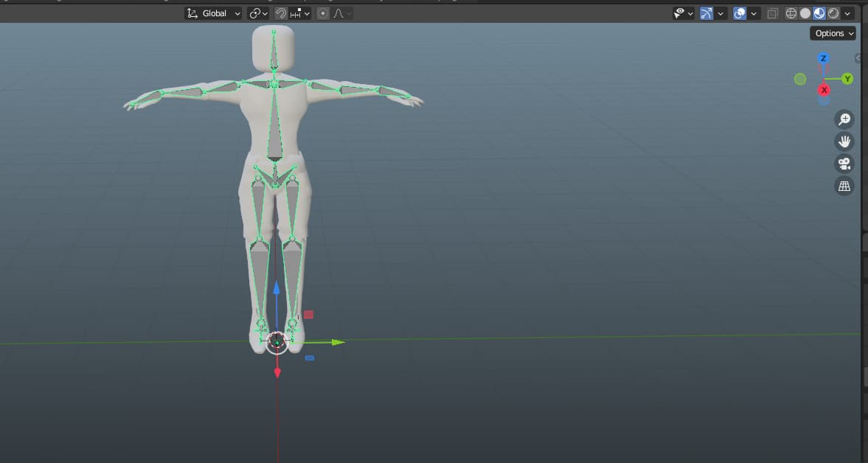Open the pivot point dropdown
Screen dimensions: 868x463
pyautogui.click(x=258, y=13)
